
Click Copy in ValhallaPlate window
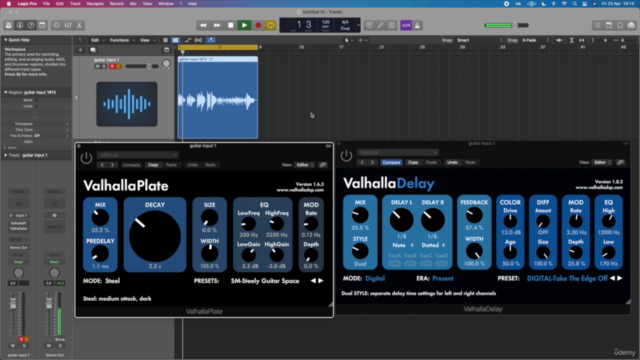[153, 165]
